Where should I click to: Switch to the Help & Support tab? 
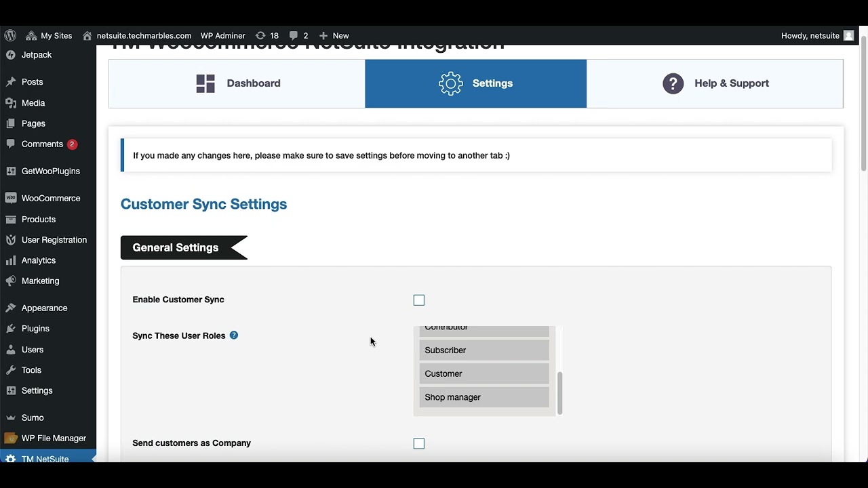[715, 83]
